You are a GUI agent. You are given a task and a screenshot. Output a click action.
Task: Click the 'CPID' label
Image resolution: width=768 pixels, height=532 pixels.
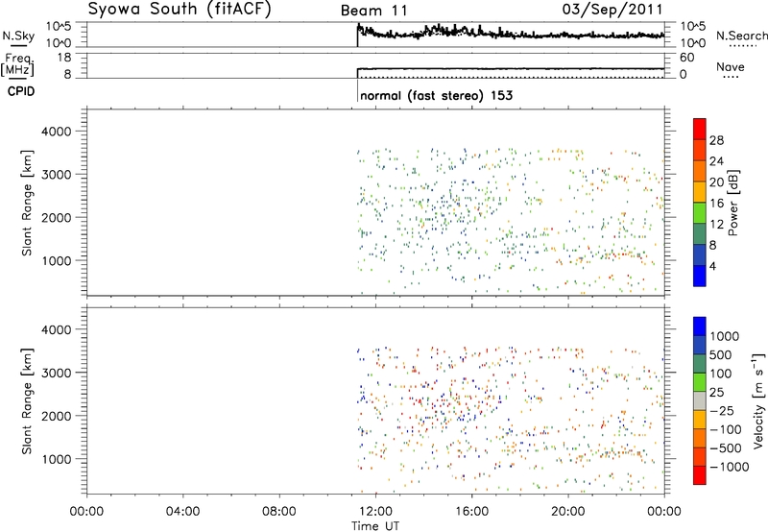[x=21, y=91]
